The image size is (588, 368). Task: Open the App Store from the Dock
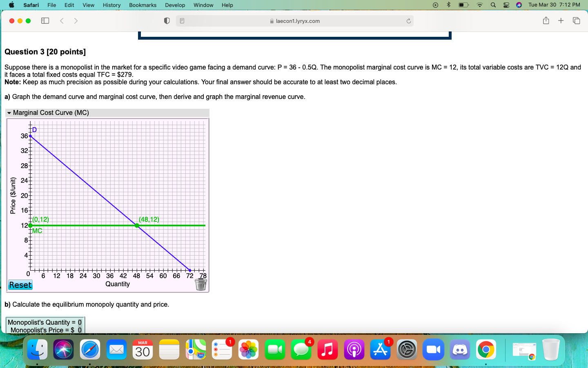pos(380,350)
